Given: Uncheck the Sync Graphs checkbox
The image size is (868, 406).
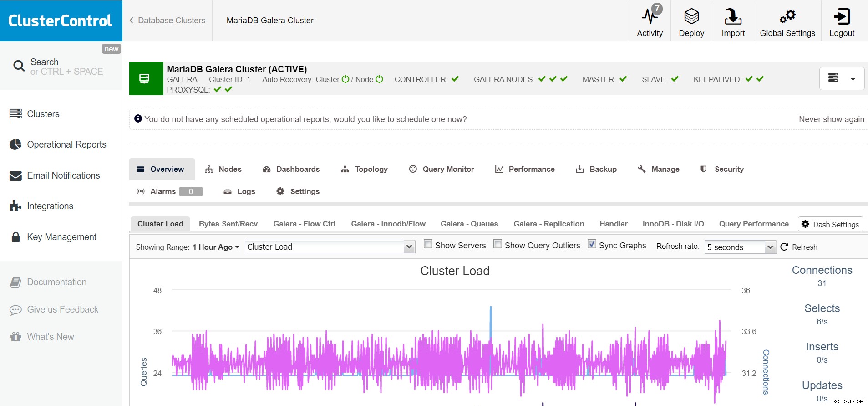Looking at the screenshot, I should [592, 244].
